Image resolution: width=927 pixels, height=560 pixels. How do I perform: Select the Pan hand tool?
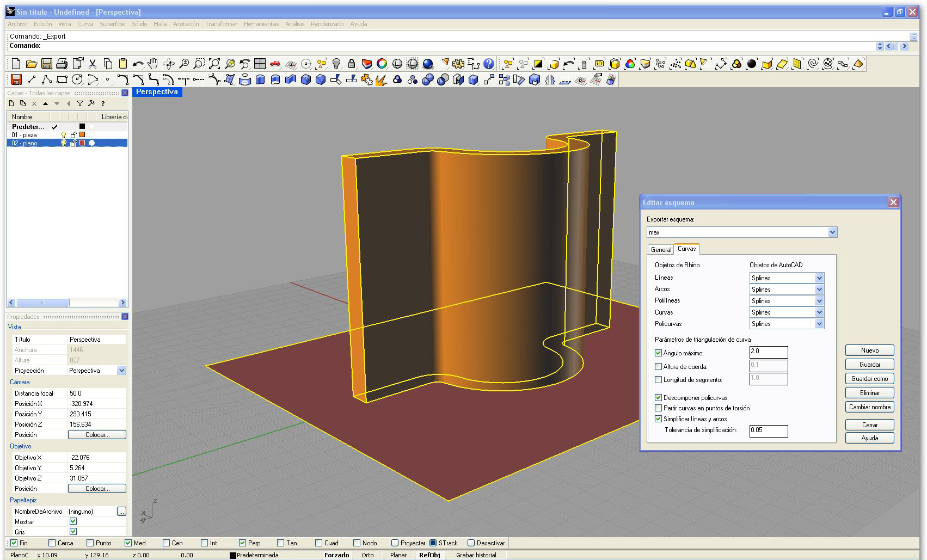point(154,64)
